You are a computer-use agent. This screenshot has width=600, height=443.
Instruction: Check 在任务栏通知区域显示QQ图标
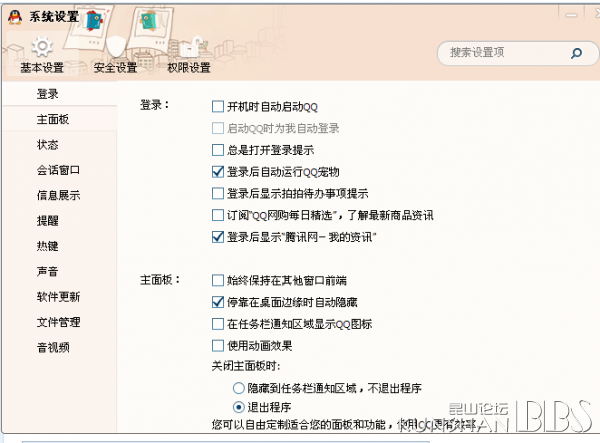tap(218, 324)
